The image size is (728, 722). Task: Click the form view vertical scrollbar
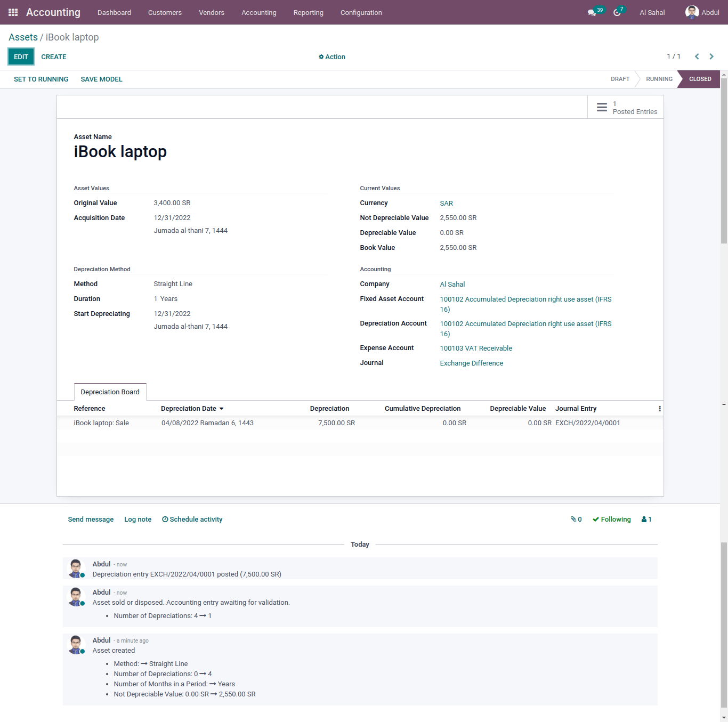pyautogui.click(x=724, y=160)
